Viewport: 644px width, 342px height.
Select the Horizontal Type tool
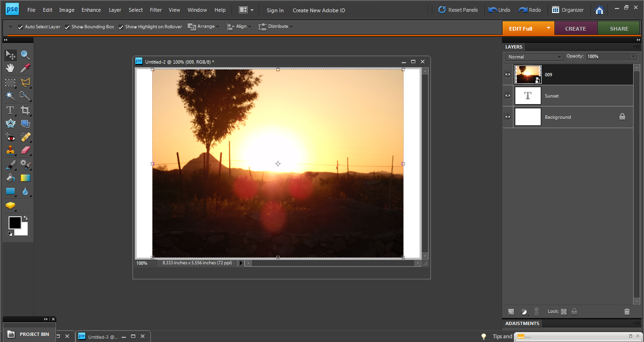click(10, 110)
